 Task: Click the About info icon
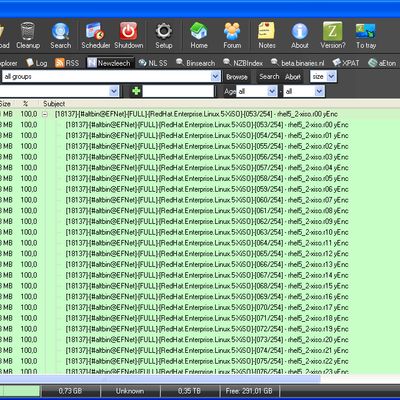[x=300, y=31]
